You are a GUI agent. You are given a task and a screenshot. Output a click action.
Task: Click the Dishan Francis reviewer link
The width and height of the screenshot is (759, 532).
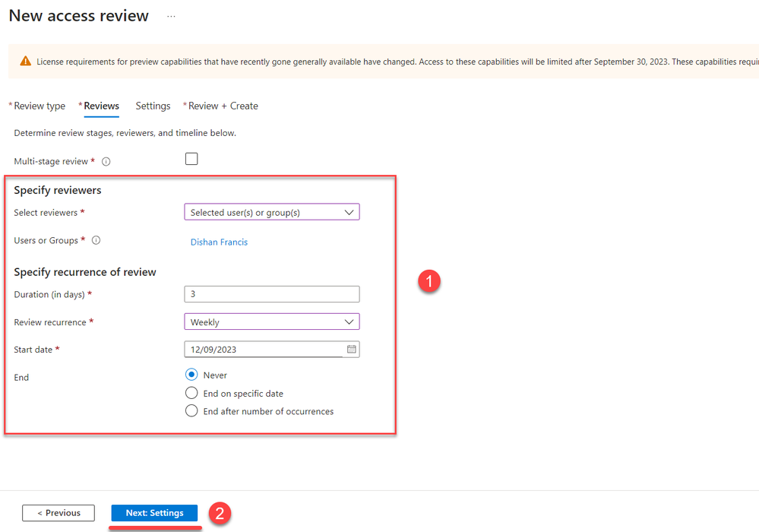click(220, 242)
